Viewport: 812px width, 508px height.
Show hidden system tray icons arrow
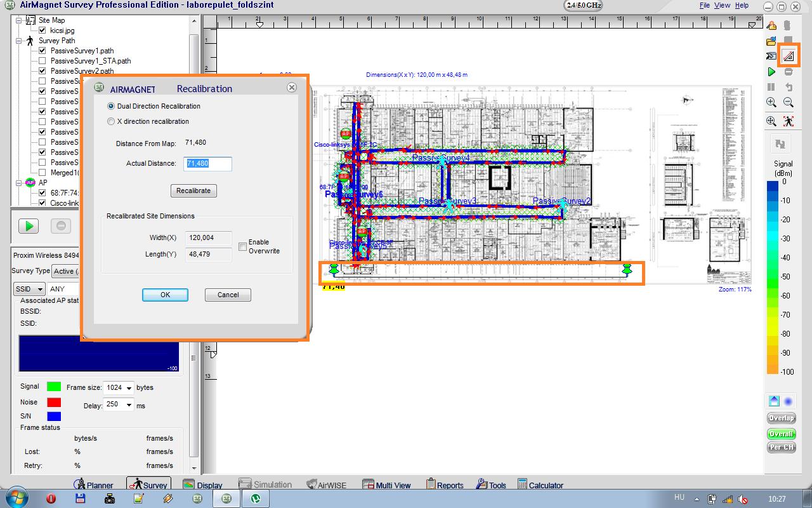click(697, 499)
